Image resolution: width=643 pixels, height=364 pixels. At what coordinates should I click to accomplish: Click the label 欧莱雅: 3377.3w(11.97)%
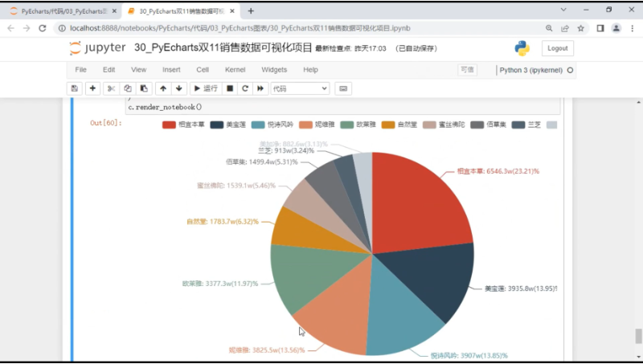[x=220, y=284]
